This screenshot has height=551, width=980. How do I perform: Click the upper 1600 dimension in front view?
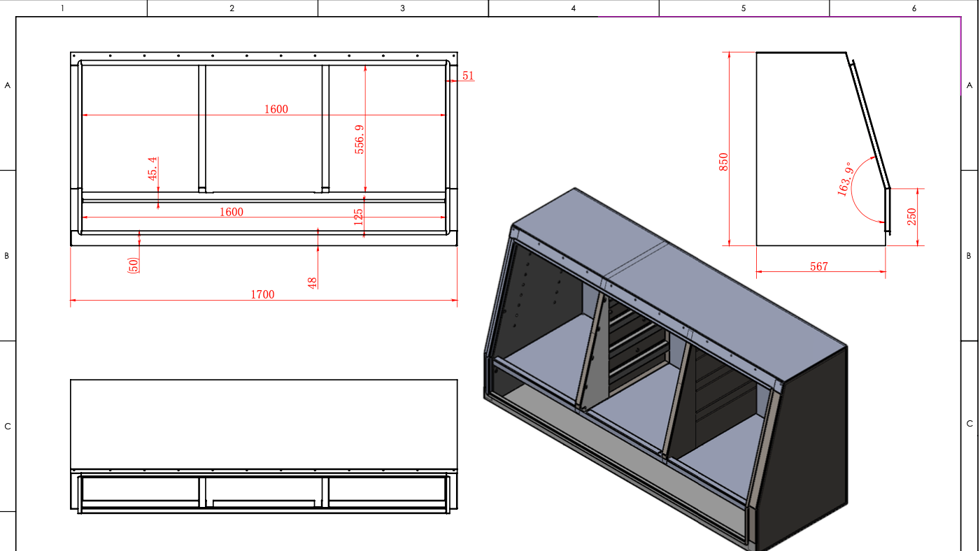276,109
